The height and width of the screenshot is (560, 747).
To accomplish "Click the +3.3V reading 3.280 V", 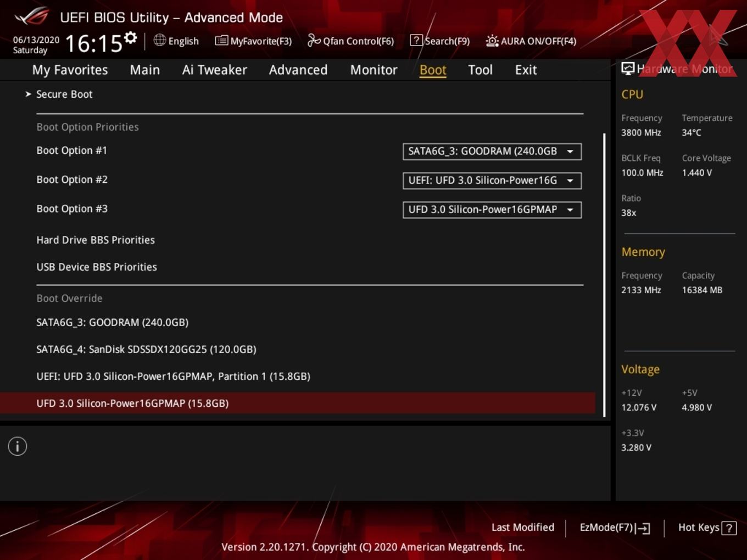I will pyautogui.click(x=636, y=447).
